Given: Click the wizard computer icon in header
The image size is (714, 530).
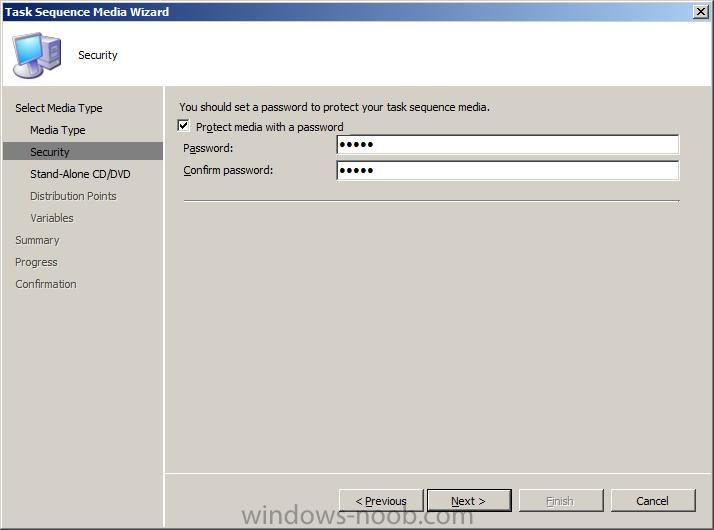Looking at the screenshot, I should (36, 55).
